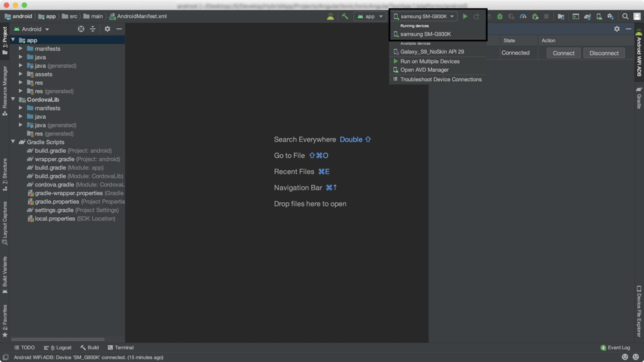Click the Project panel horizontal scrollbar

(58, 339)
